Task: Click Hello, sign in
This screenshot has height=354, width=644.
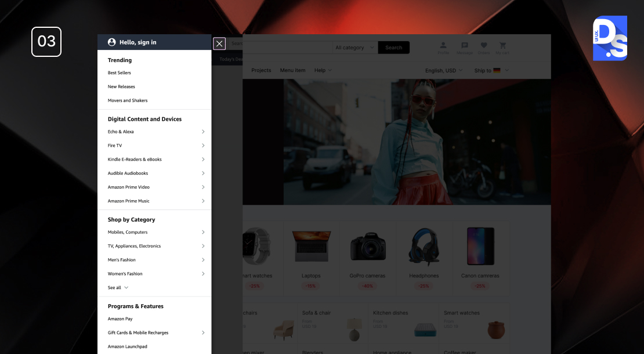Action: pyautogui.click(x=138, y=42)
